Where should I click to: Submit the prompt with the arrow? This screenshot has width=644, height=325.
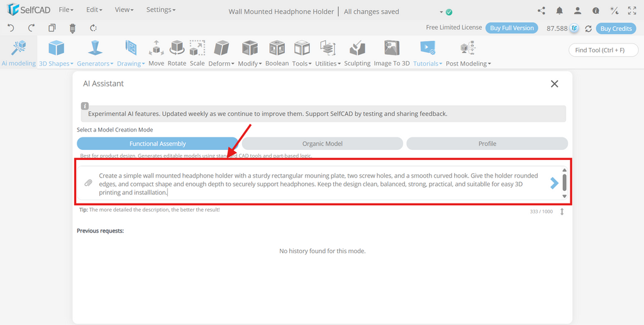pos(555,183)
